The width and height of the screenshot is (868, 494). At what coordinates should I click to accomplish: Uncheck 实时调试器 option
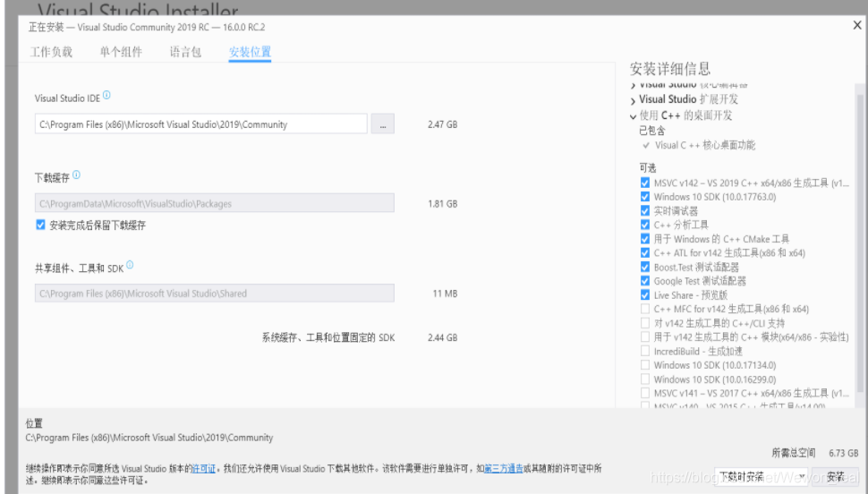(x=645, y=211)
